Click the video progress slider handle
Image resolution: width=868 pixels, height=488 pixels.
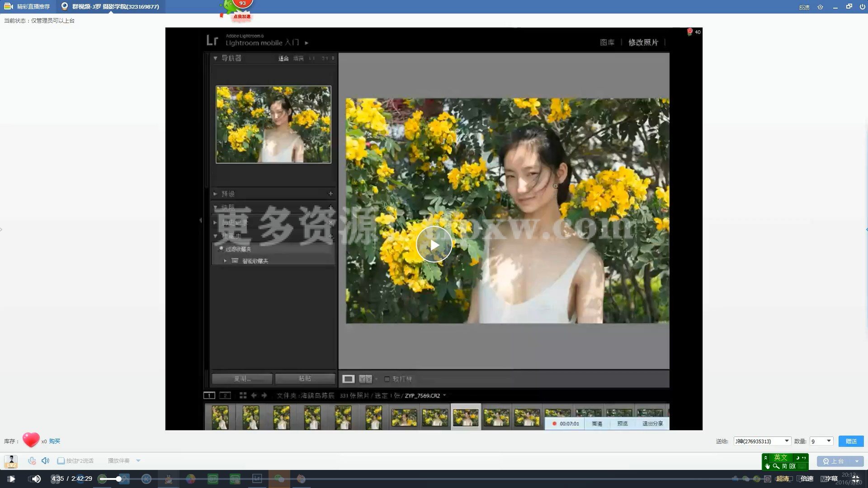(118, 479)
